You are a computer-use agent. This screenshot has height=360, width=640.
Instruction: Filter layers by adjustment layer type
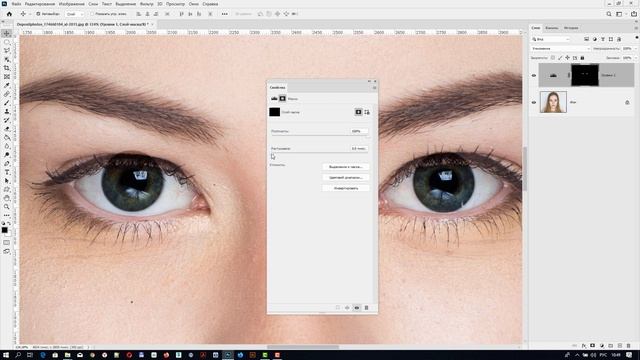coord(595,39)
